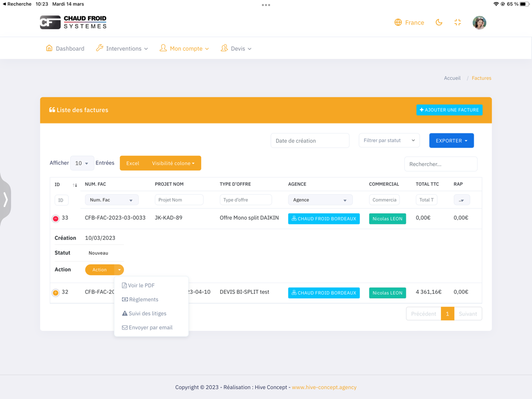
Task: Click CHAUD FROID BORDEAUX badge in row 32
Action: click(x=323, y=293)
